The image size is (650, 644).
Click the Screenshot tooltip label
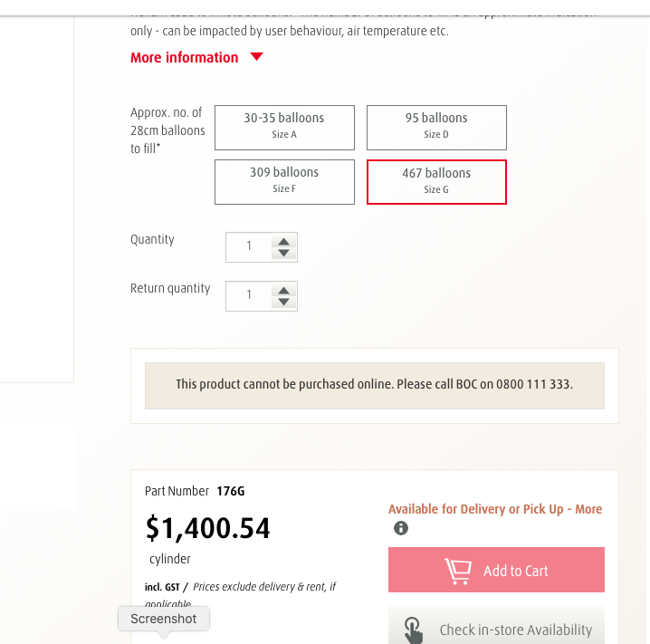pyautogui.click(x=164, y=619)
